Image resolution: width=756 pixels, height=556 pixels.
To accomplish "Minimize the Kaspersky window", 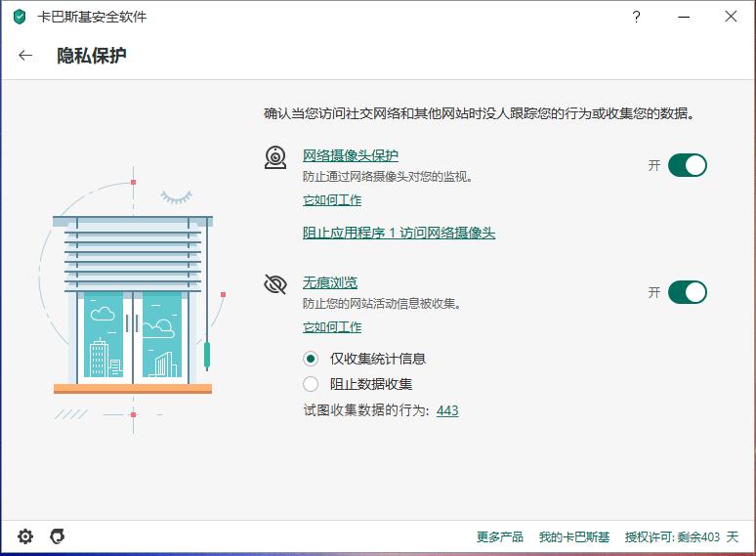I will (683, 17).
